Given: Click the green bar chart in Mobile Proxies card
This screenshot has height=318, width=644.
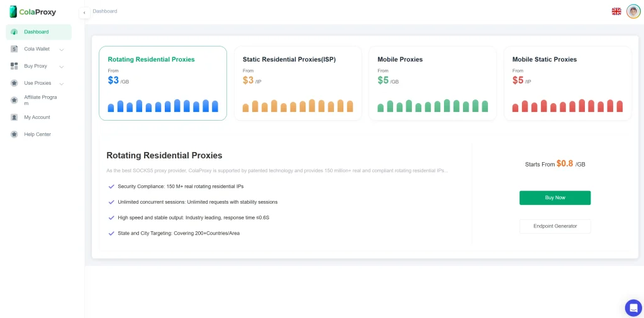Looking at the screenshot, I should pos(433,106).
